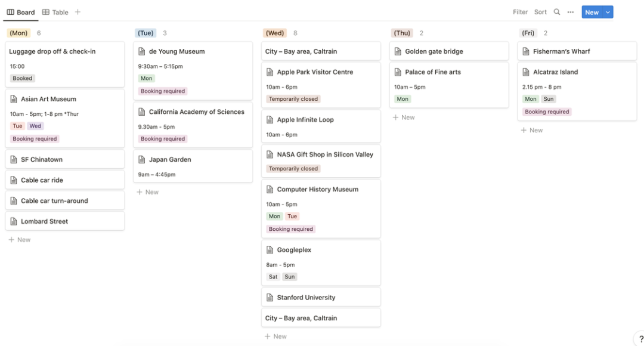
Task: Click the page icon beside Golden gate bridge
Action: coord(398,51)
